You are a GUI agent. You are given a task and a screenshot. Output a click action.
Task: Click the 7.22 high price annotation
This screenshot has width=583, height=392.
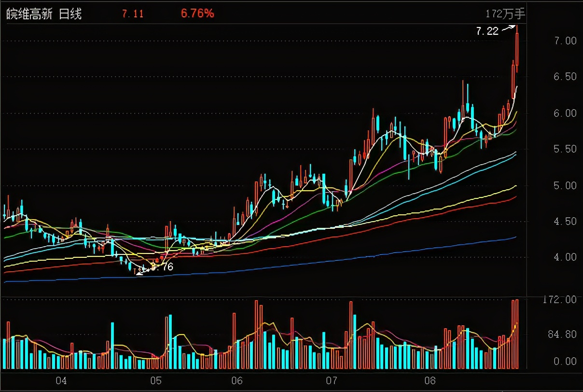pyautogui.click(x=487, y=31)
